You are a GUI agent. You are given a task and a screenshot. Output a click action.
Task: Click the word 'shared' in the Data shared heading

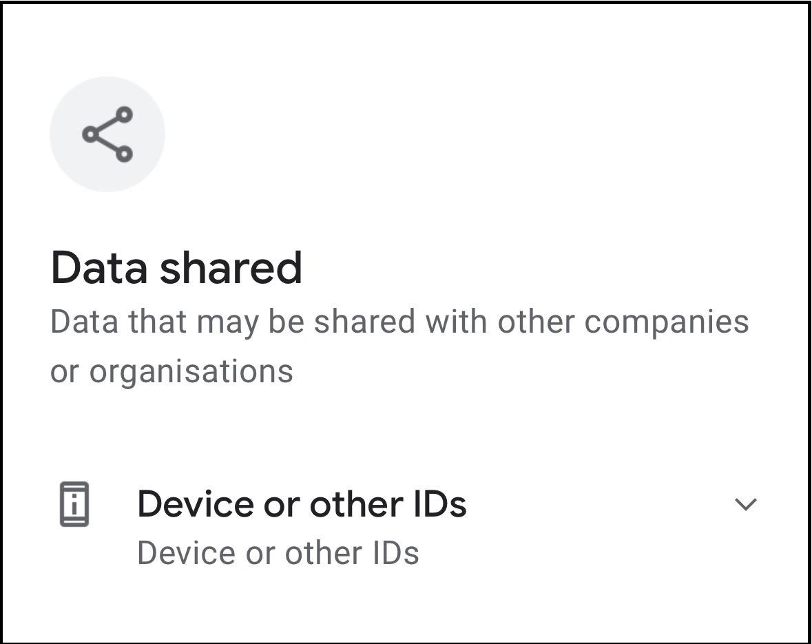pyautogui.click(x=231, y=268)
